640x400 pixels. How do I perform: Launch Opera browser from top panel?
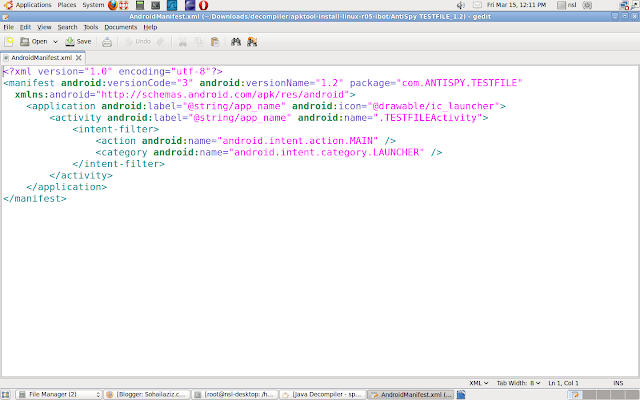point(203,5)
